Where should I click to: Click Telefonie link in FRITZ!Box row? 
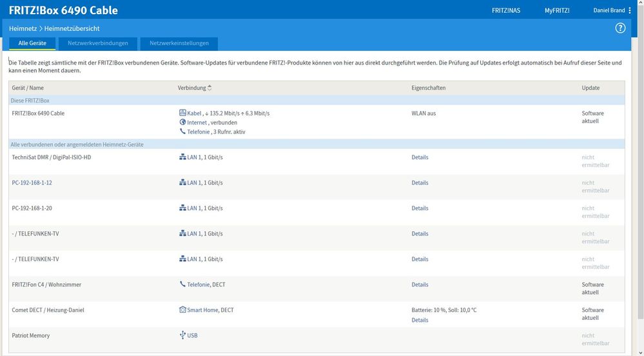click(199, 132)
